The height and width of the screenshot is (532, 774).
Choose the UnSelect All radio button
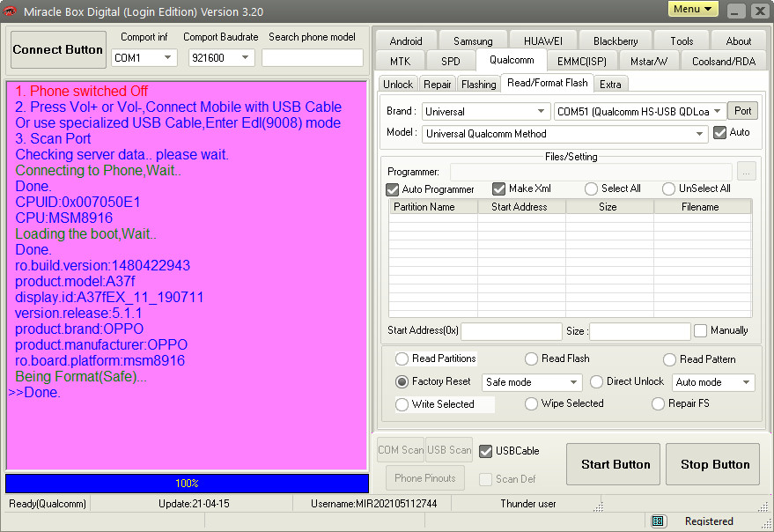(668, 188)
